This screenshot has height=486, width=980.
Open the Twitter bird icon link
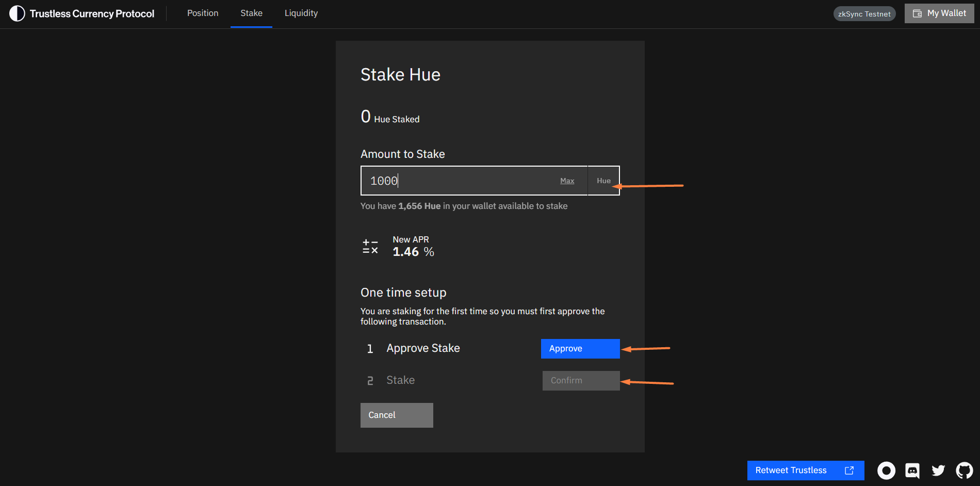pos(938,471)
